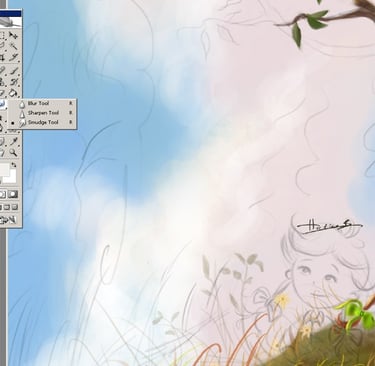
Task: Jump to ImageReady
Action: (x=8, y=220)
